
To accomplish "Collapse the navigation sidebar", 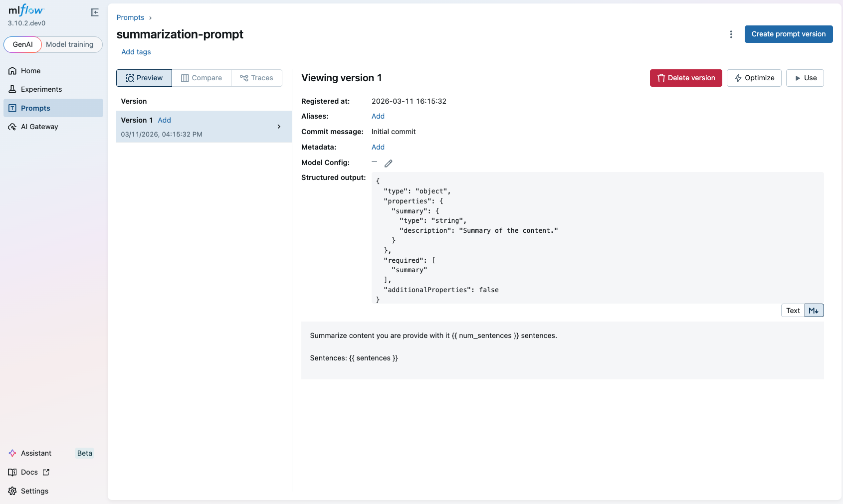I will tap(94, 12).
